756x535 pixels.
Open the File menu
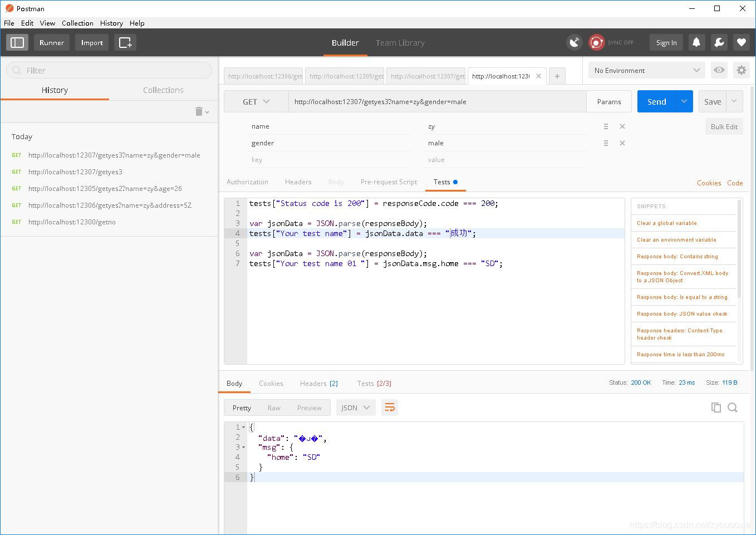(x=9, y=23)
